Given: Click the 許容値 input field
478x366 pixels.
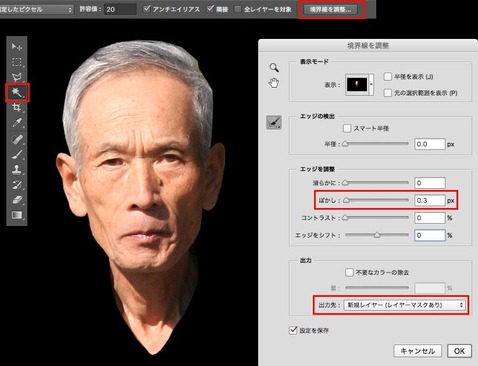Looking at the screenshot, I should click(120, 9).
